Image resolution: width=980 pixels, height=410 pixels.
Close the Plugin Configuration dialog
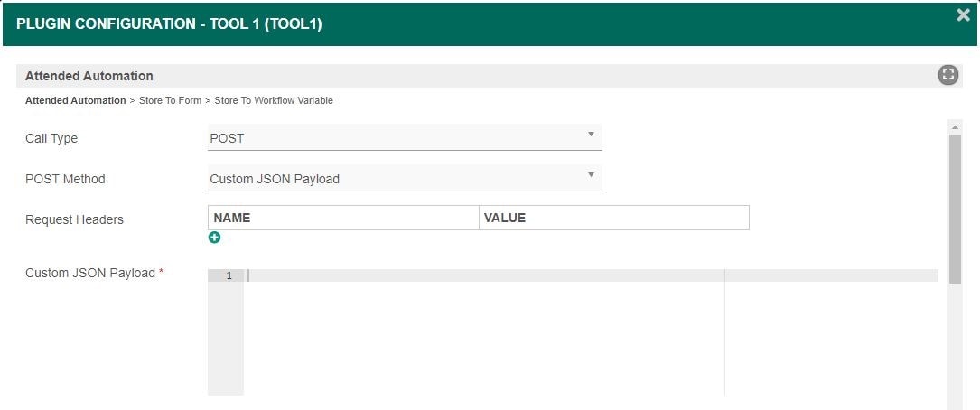964,14
